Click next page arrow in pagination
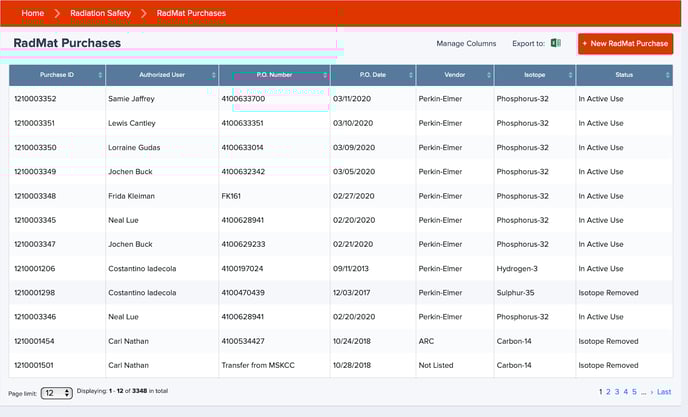 [x=652, y=392]
